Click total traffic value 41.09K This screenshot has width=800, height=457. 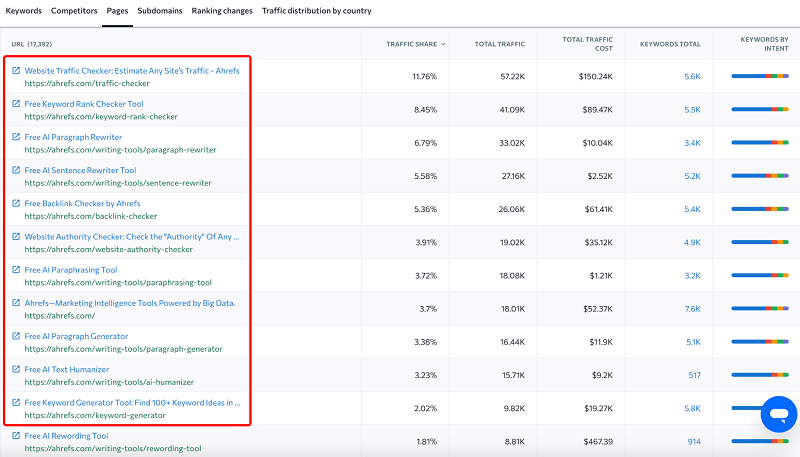pos(512,110)
